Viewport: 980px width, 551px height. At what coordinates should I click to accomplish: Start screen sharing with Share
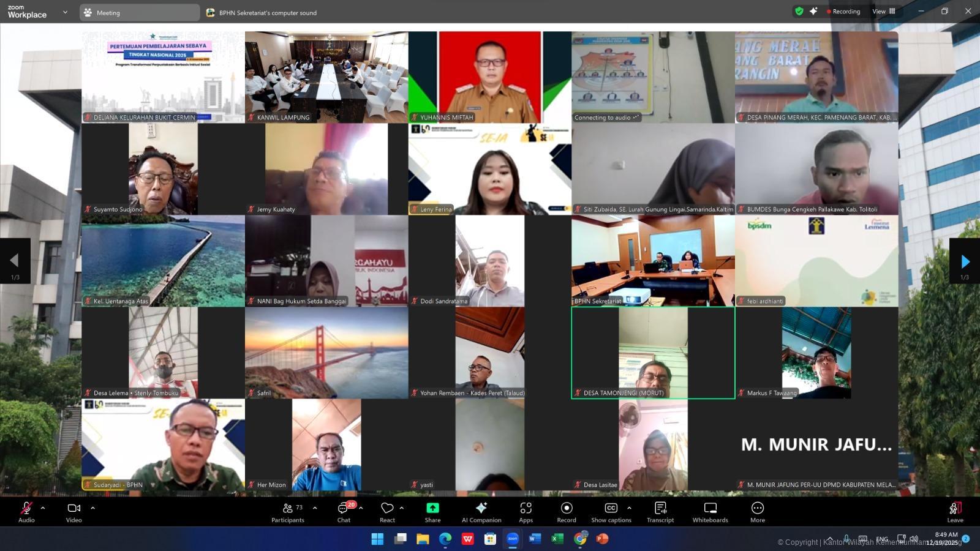(432, 512)
